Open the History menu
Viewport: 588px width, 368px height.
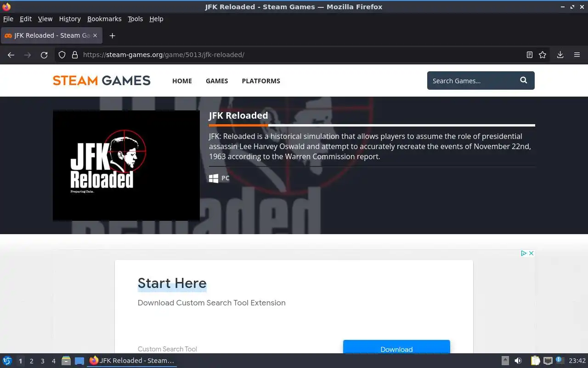pyautogui.click(x=70, y=19)
